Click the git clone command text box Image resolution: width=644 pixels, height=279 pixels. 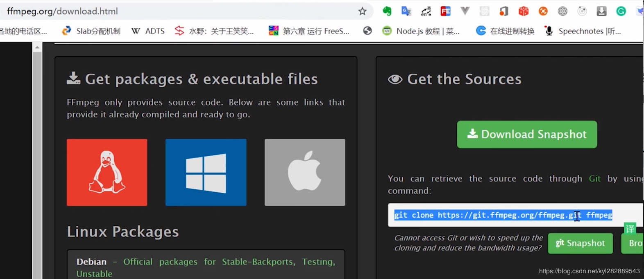tap(515, 215)
